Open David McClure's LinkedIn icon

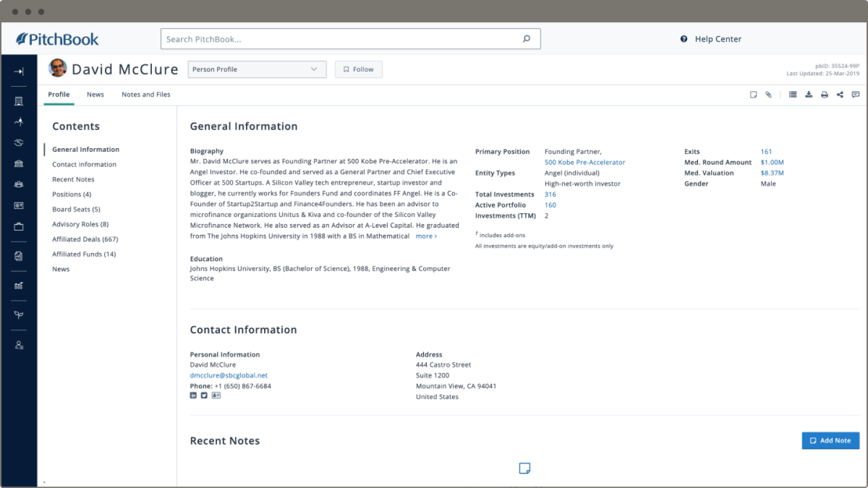coord(193,395)
